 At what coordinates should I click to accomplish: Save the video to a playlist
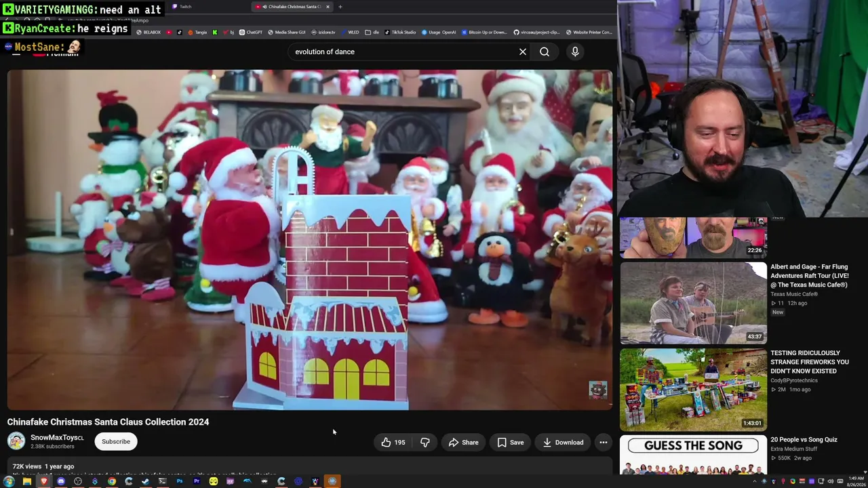(511, 443)
